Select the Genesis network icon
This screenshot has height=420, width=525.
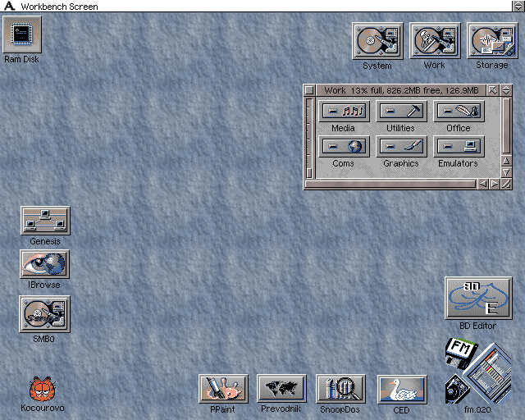45,221
